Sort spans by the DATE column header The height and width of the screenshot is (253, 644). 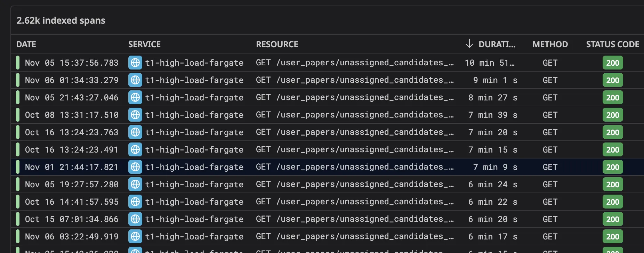coord(26,44)
